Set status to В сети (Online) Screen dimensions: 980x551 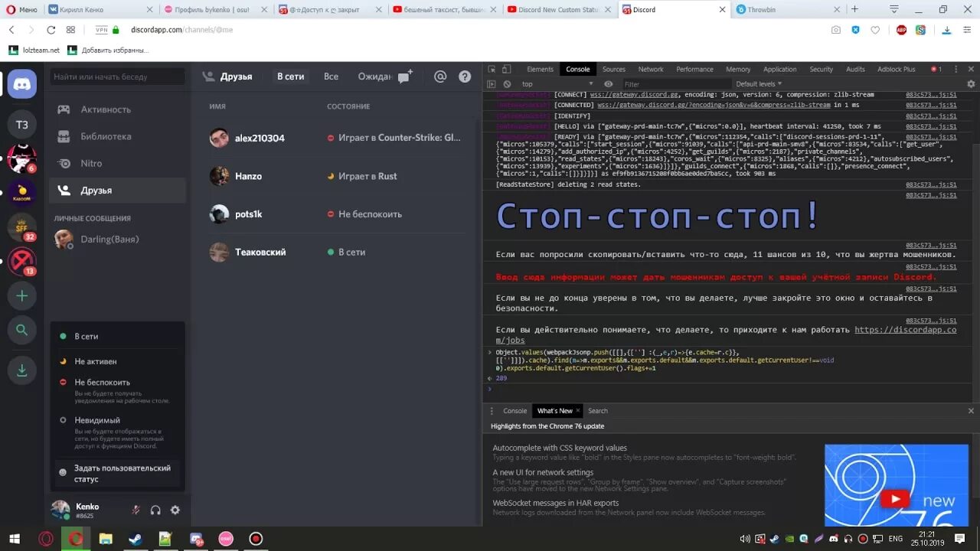click(118, 337)
